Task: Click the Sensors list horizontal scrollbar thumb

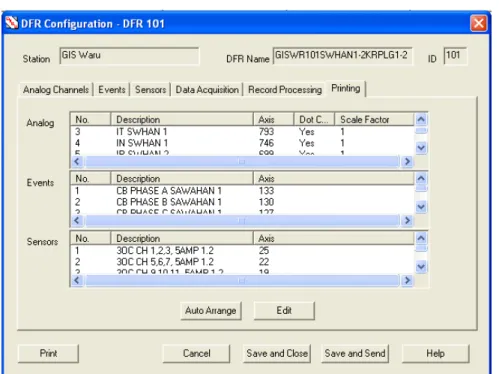Action: tap(242, 280)
